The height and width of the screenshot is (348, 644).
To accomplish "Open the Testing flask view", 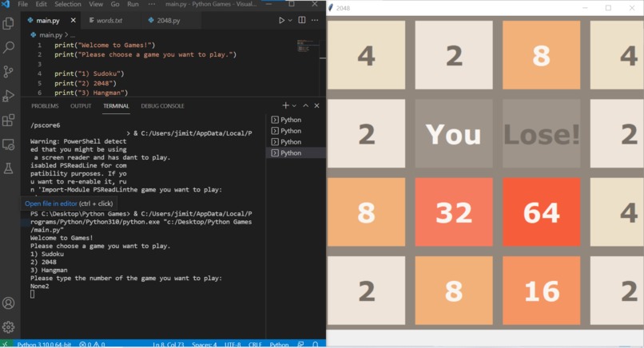I will point(8,168).
